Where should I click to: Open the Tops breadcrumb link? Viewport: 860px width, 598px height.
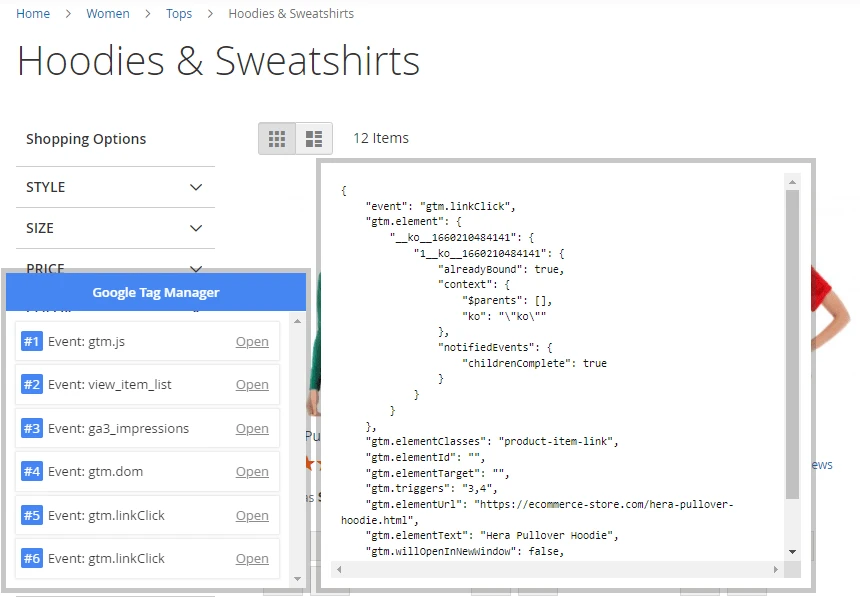pos(179,14)
